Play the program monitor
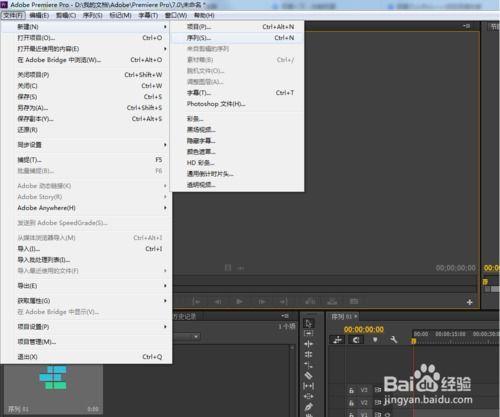 tap(239, 302)
